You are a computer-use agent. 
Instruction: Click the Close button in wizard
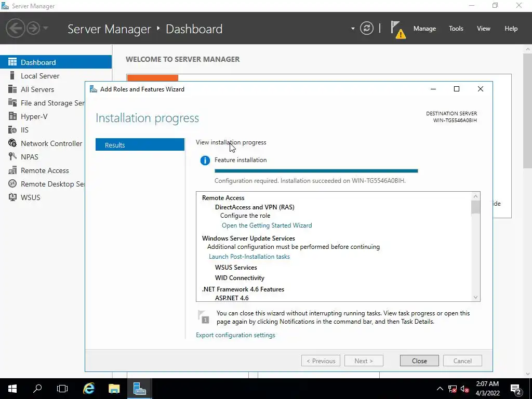[419, 361]
